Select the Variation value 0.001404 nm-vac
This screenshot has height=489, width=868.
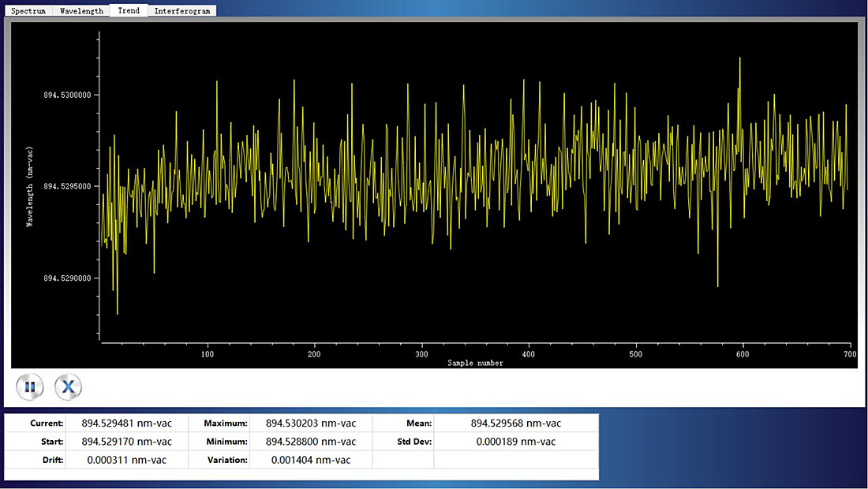tap(311, 460)
